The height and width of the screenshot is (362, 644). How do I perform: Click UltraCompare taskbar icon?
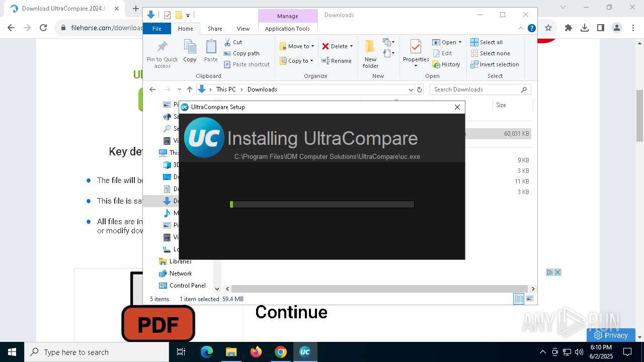coord(305,352)
